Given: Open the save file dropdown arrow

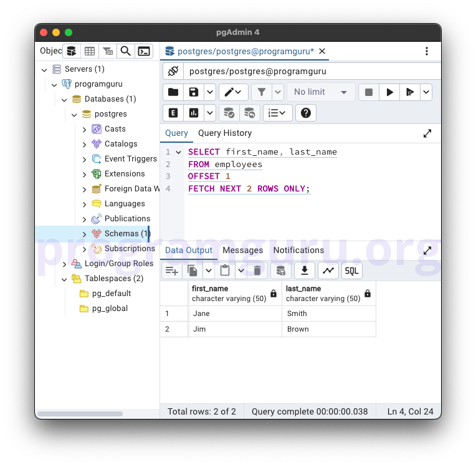Looking at the screenshot, I should 210,92.
